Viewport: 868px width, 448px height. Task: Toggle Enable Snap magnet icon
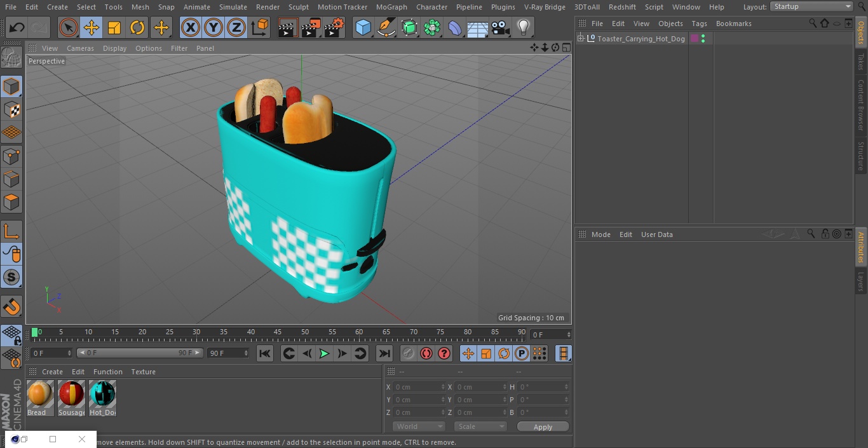point(11,306)
